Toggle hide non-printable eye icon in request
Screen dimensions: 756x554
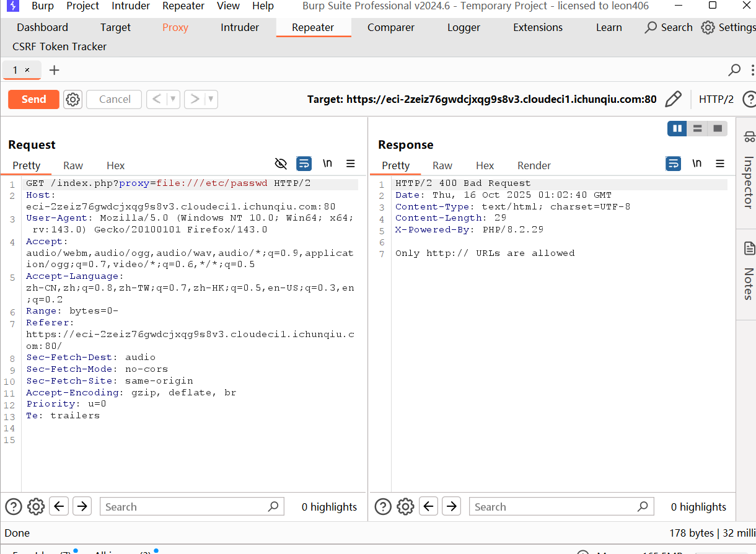281,164
